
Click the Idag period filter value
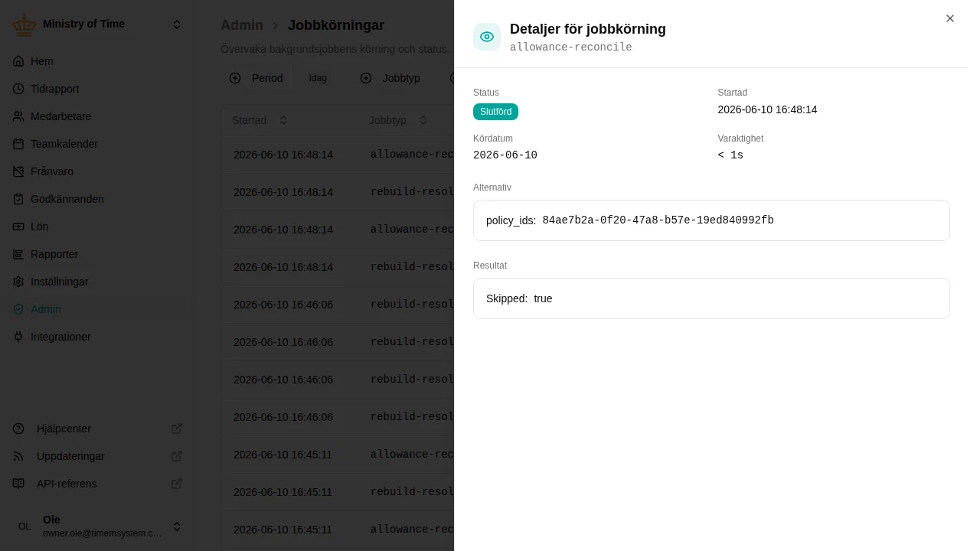[318, 78]
